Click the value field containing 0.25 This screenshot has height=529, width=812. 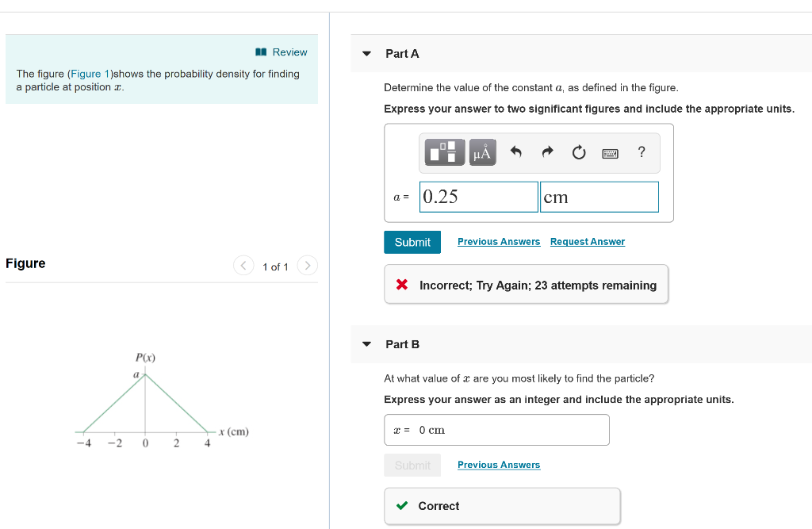[478, 197]
